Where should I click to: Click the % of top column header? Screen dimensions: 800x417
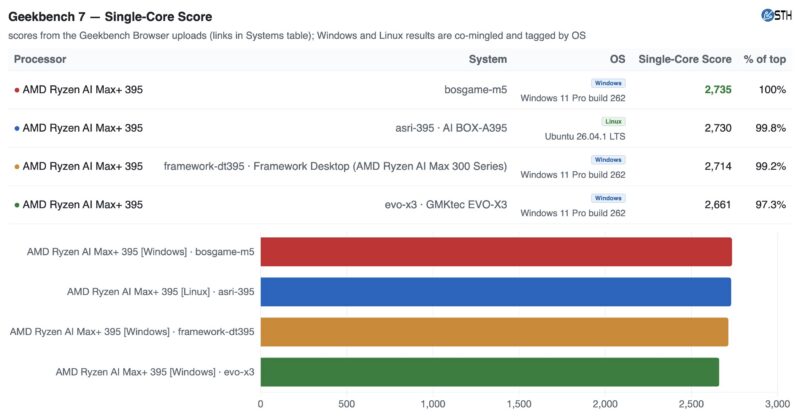click(x=764, y=59)
